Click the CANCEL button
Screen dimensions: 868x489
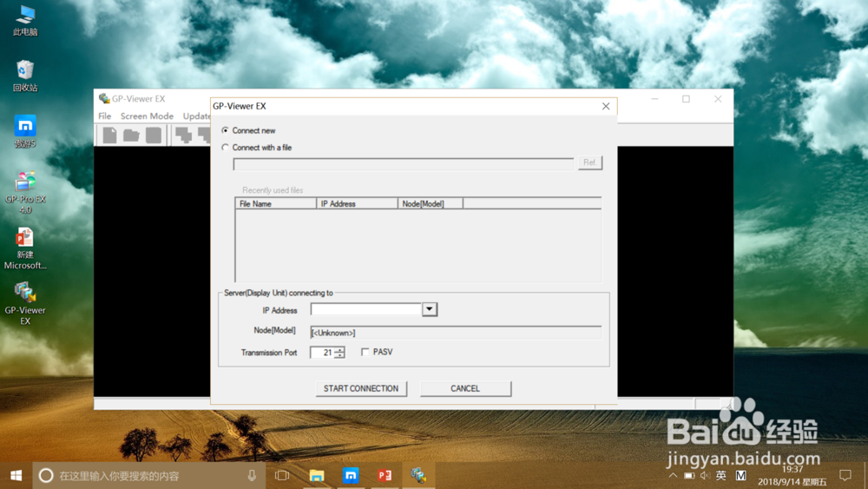point(465,388)
